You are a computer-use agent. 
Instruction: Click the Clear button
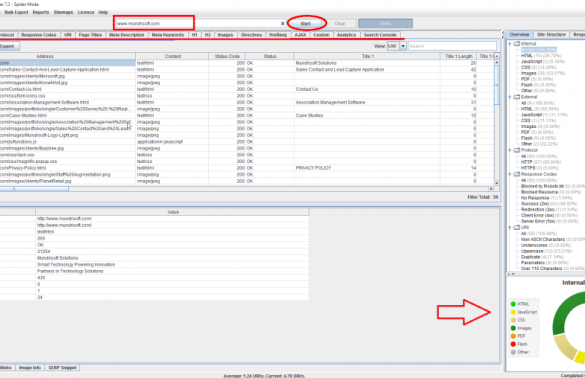click(340, 24)
